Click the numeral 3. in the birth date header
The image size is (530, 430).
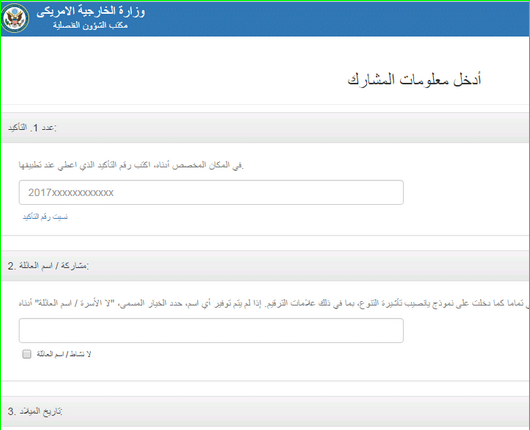pos(12,411)
